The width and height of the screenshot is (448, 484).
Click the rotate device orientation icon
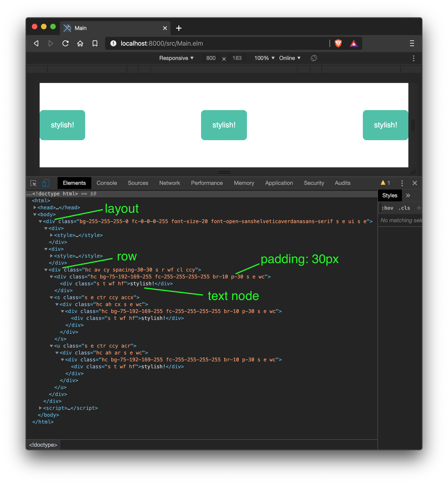tap(314, 58)
